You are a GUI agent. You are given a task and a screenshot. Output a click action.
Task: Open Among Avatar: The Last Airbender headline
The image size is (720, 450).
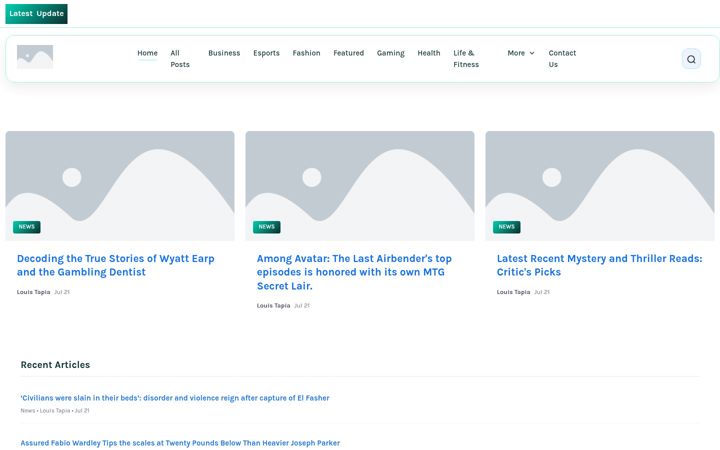pos(354,272)
